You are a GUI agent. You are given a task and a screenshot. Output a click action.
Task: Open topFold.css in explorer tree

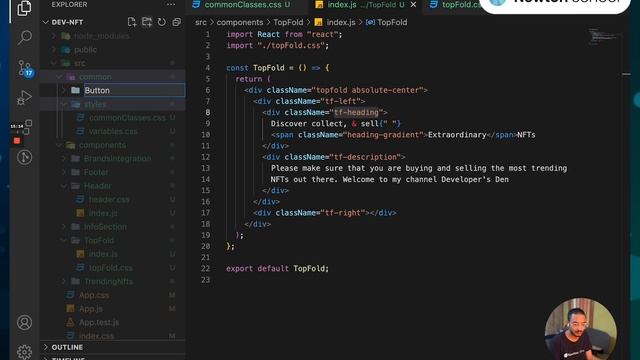click(x=111, y=268)
